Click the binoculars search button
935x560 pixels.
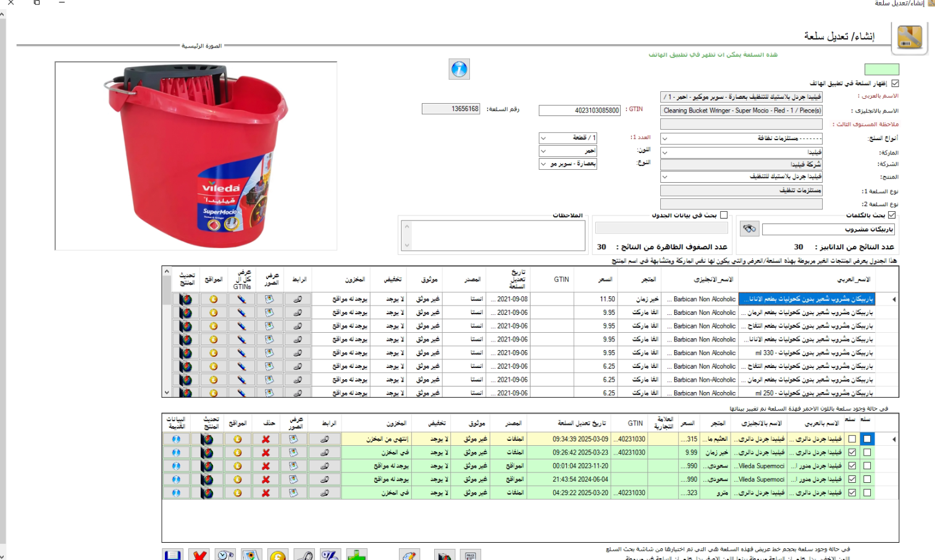[x=749, y=229]
